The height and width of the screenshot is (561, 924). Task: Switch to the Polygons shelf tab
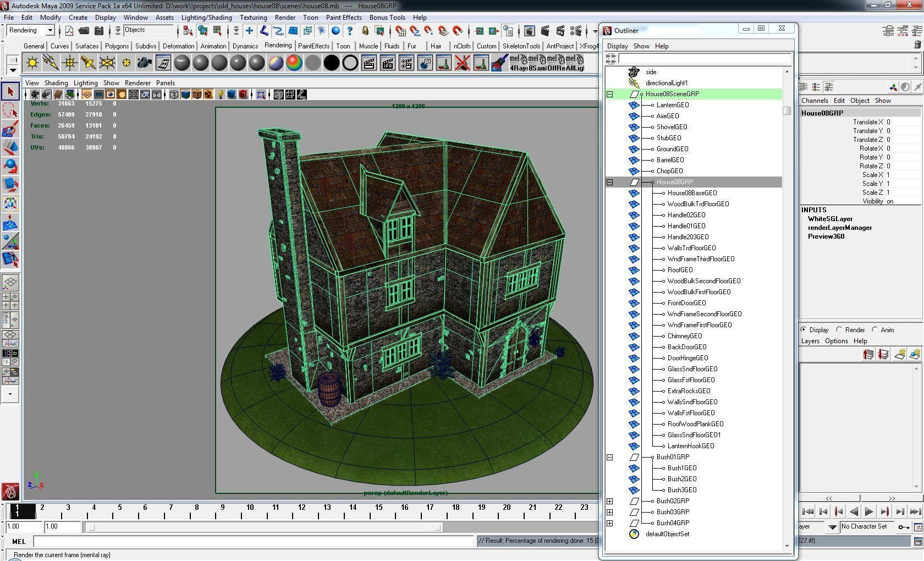tap(117, 46)
